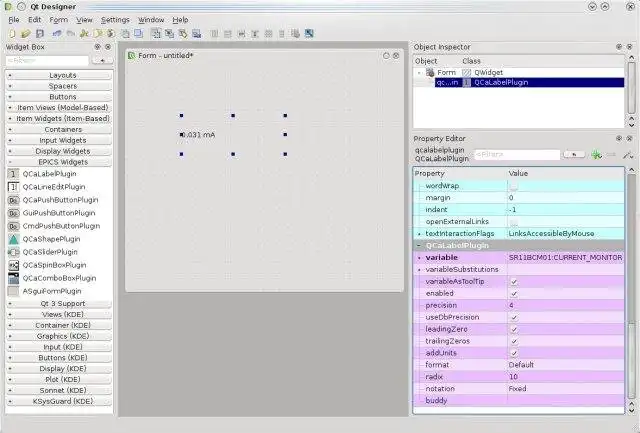Open the View menu
Viewport: 640px width, 433px height.
84,20
